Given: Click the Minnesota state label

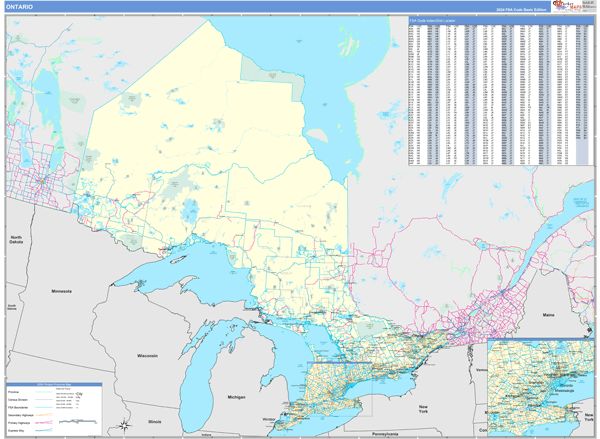Looking at the screenshot, I should coord(57,290).
